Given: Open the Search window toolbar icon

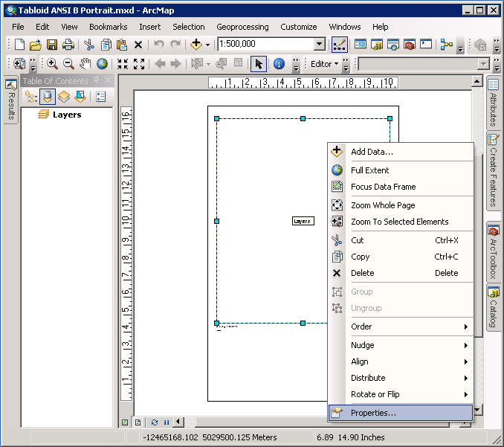Looking at the screenshot, I should (x=392, y=45).
